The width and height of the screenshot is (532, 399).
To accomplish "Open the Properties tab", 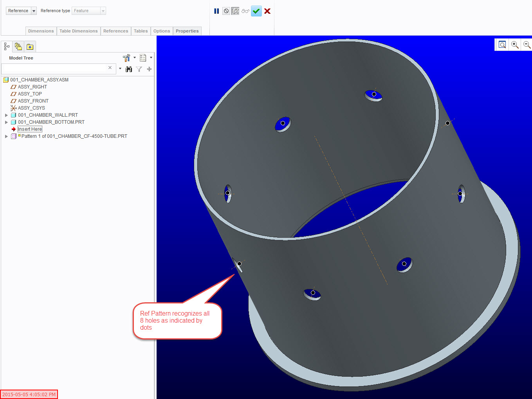I will [x=187, y=31].
